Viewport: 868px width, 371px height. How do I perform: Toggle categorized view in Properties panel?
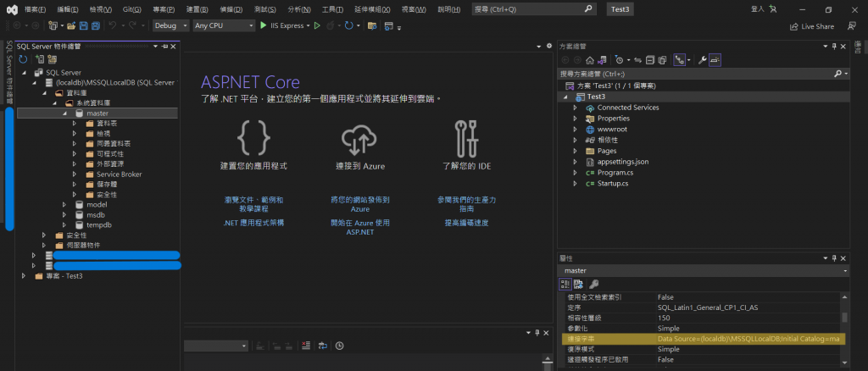point(565,285)
